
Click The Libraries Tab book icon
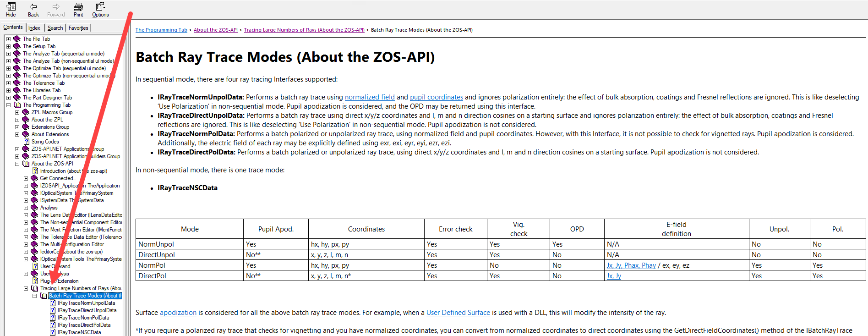tap(17, 90)
